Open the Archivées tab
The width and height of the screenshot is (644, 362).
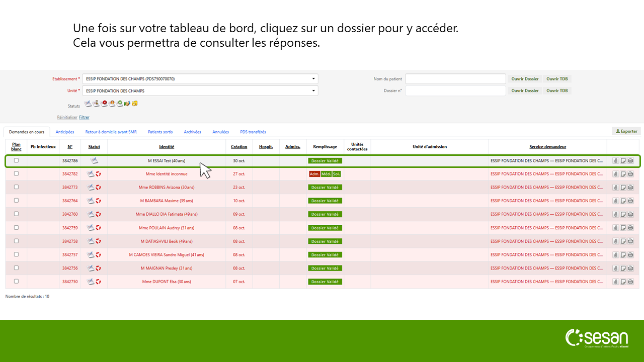click(x=192, y=132)
